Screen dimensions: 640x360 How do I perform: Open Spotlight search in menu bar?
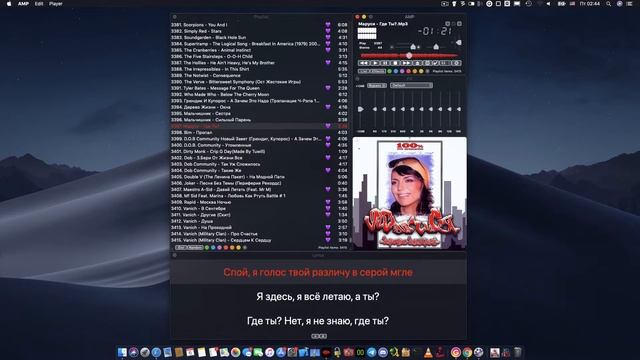(608, 4)
